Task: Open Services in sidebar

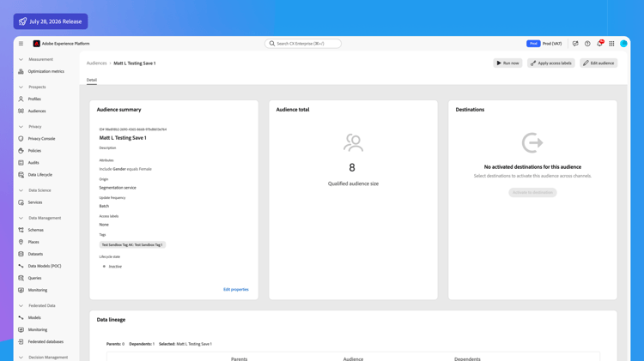Action: pos(35,202)
